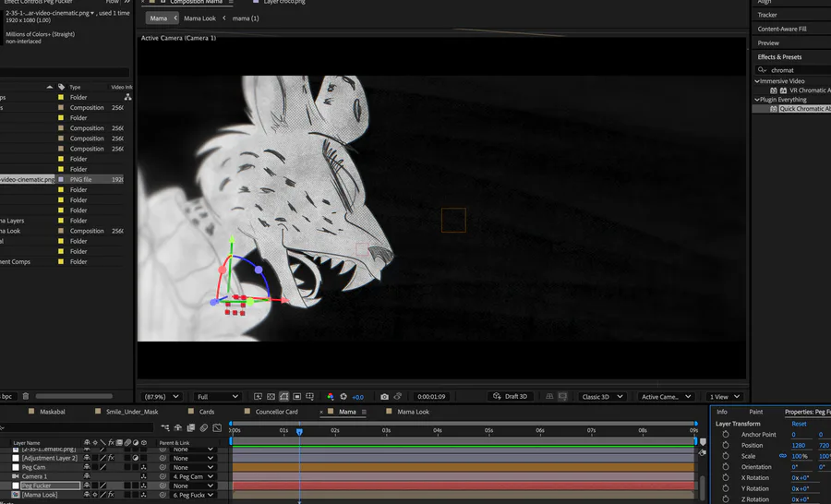Open parent dropdown showing 4. Peg Cam
The width and height of the screenshot is (831, 504).
point(194,476)
